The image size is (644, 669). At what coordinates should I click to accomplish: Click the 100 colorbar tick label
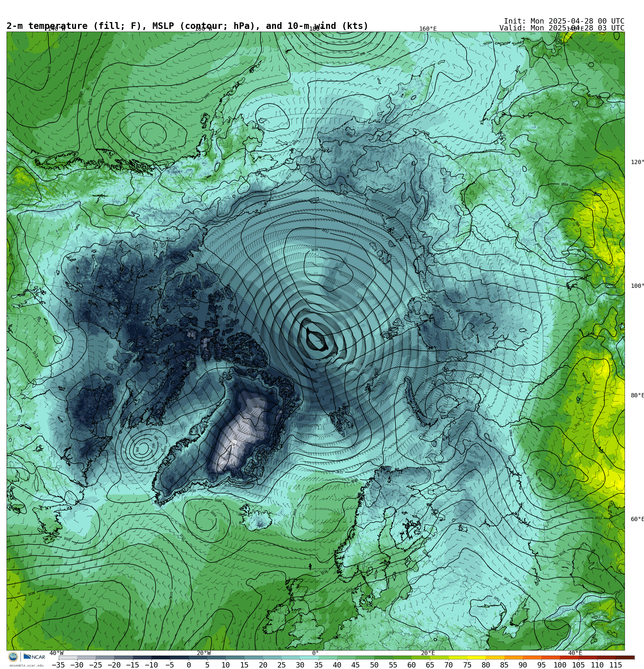(x=560, y=665)
